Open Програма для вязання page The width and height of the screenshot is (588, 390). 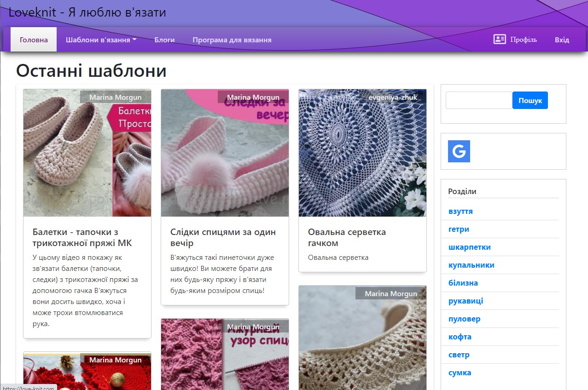[x=232, y=40]
